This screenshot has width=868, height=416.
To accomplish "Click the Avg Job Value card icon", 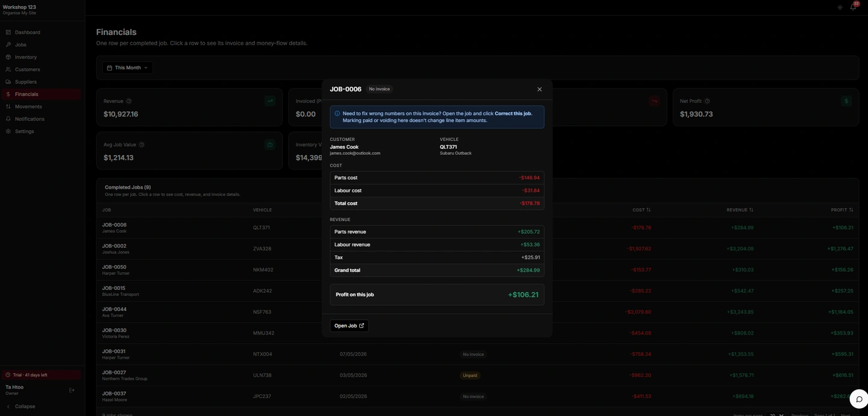I will click(x=269, y=144).
